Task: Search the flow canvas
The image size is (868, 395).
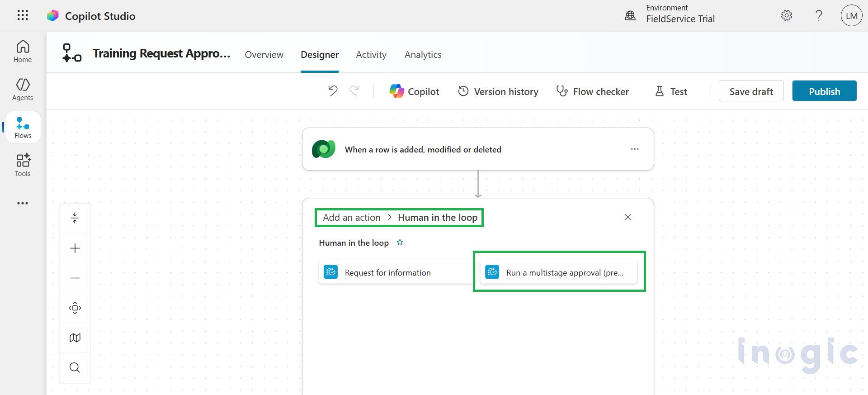Action: (x=75, y=367)
